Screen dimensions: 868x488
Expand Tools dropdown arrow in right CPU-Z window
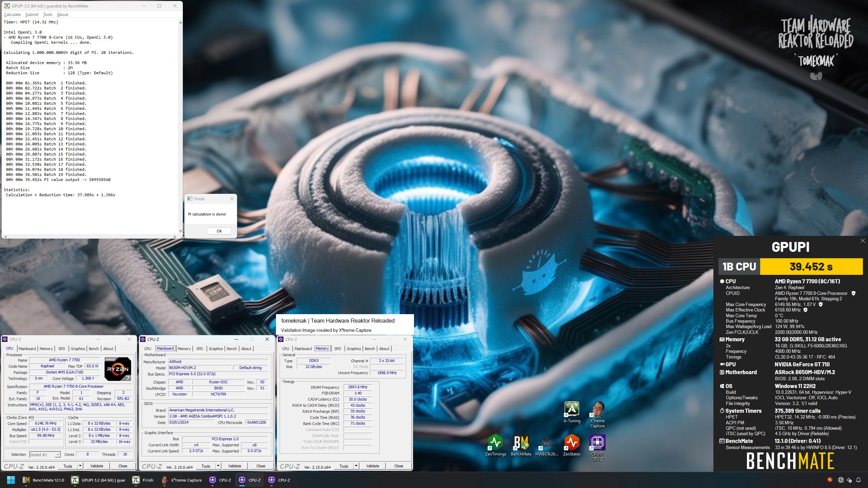pos(356,466)
